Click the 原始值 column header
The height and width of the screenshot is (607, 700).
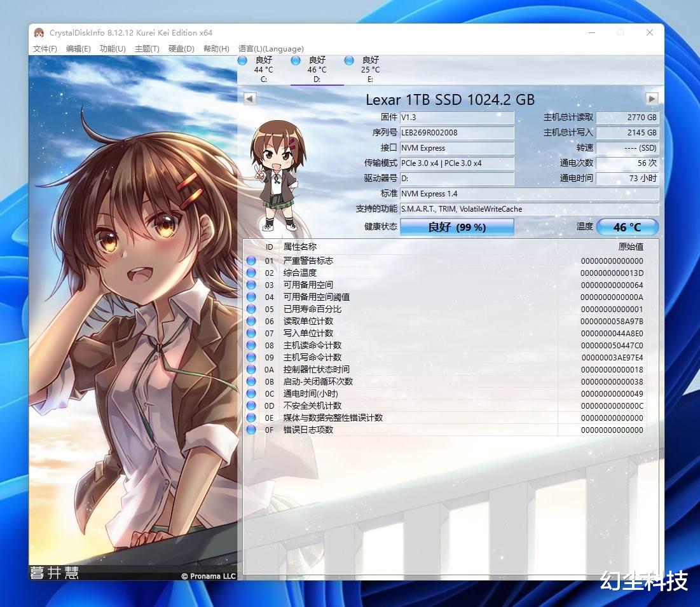[x=631, y=247]
